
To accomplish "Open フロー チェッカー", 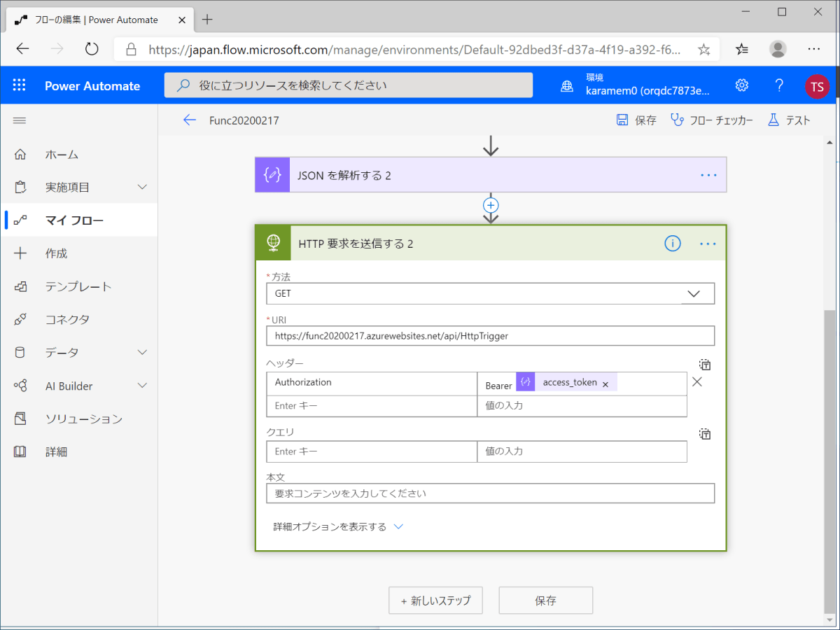I will 712,120.
